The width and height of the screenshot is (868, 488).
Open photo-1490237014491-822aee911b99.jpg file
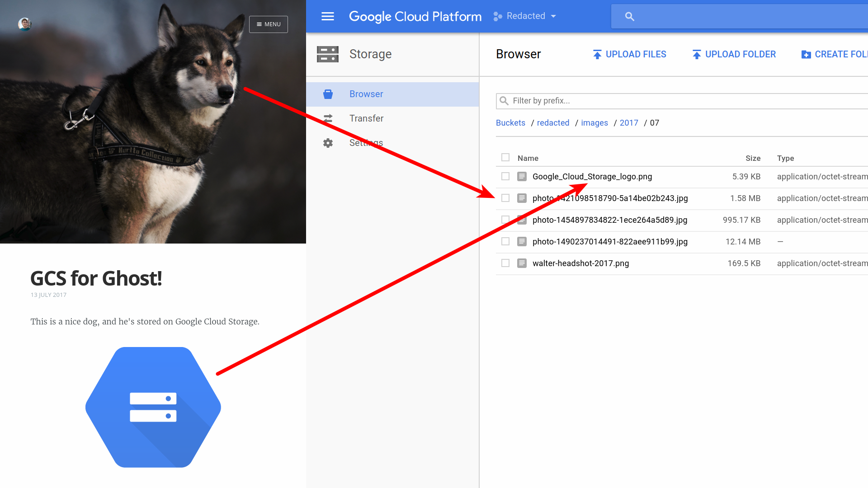click(610, 241)
